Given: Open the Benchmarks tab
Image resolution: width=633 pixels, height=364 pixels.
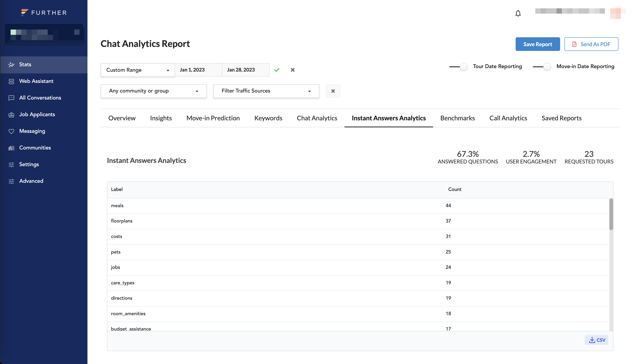Looking at the screenshot, I should [x=458, y=118].
